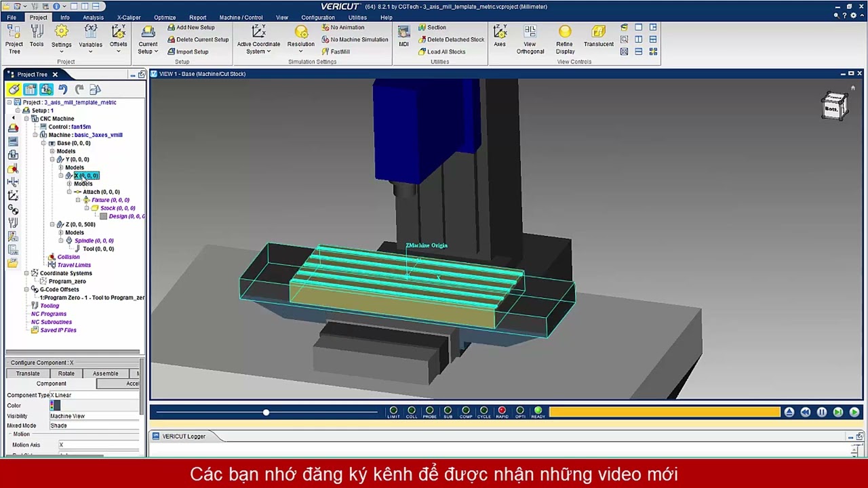The height and width of the screenshot is (488, 868).
Task: Select the Rotate tab in Configure Component
Action: pyautogui.click(x=66, y=373)
